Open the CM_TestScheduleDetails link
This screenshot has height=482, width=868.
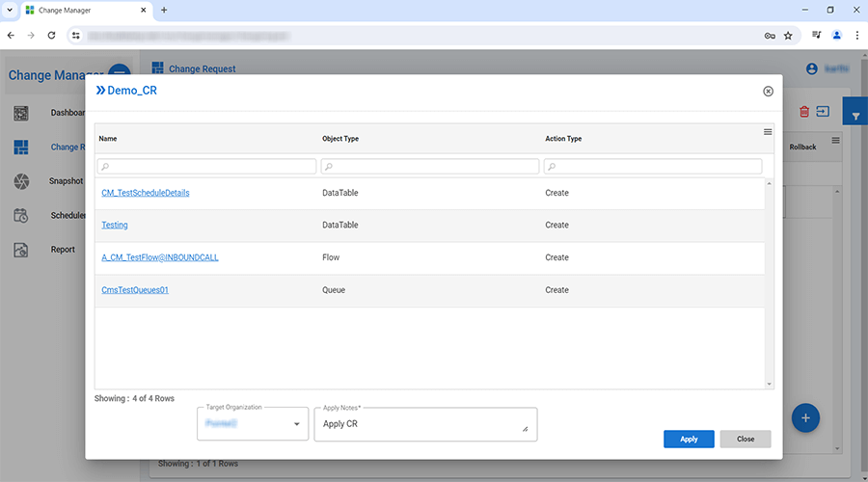[x=146, y=193]
